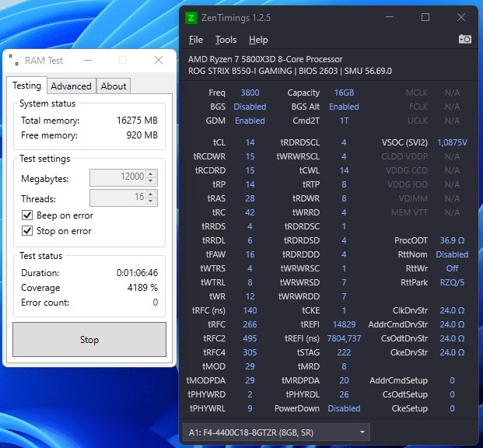This screenshot has height=448, width=483.
Task: Click the PowerDown value Disabled
Action: [344, 408]
